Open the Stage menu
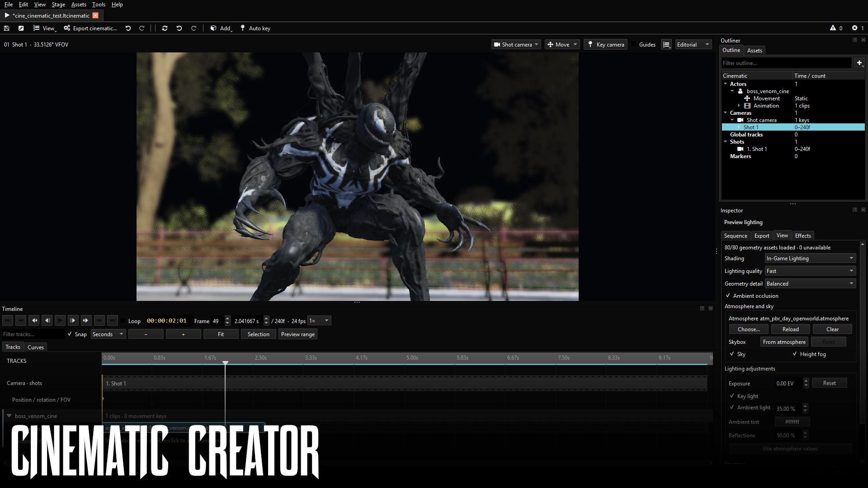Viewport: 868px width, 488px height. pyautogui.click(x=58, y=5)
